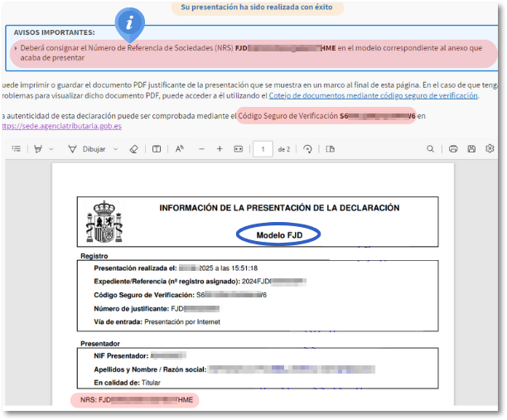Save the PDF document

471,149
